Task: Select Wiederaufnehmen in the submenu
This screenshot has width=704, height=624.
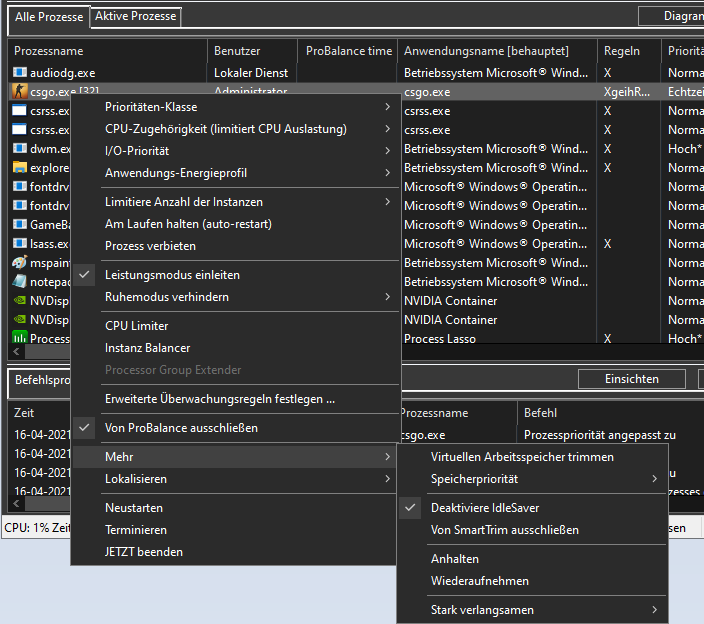Action: 532,581
